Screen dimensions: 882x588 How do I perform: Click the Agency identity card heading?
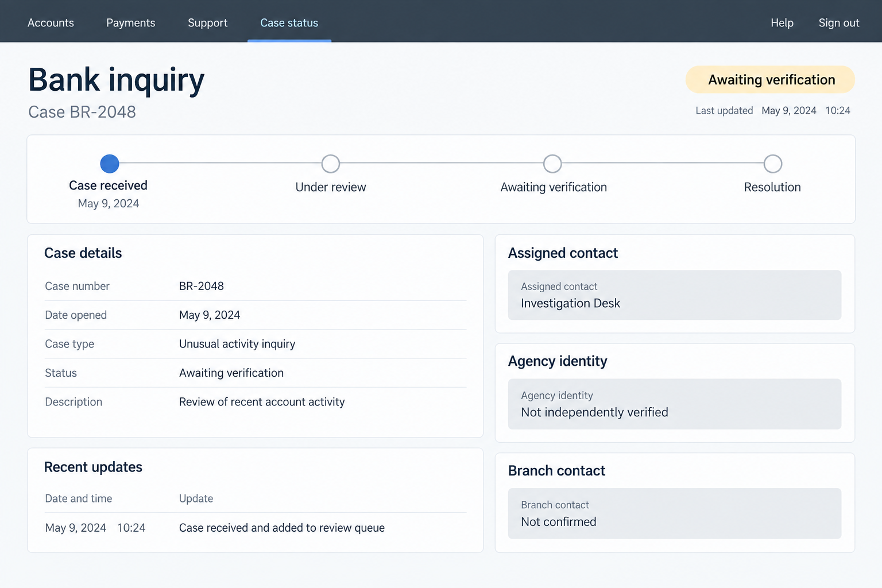558,361
